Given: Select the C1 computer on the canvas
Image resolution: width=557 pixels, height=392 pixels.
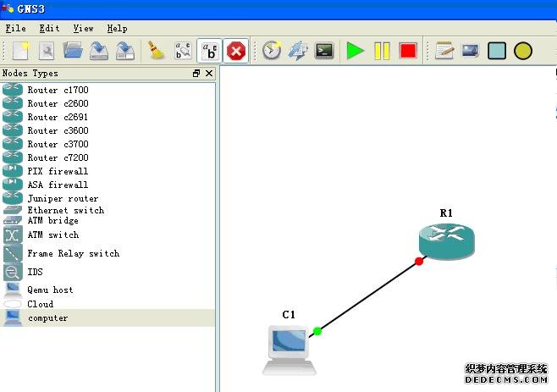Looking at the screenshot, I should [290, 350].
